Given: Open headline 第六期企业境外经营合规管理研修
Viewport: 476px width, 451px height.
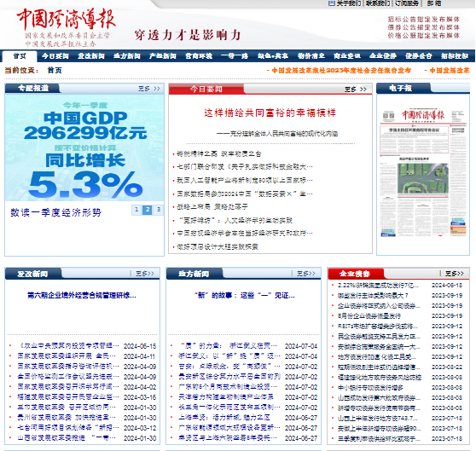Looking at the screenshot, I should tap(82, 295).
